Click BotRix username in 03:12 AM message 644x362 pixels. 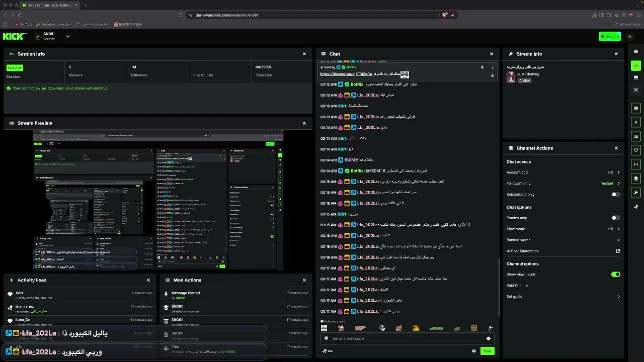click(357, 84)
